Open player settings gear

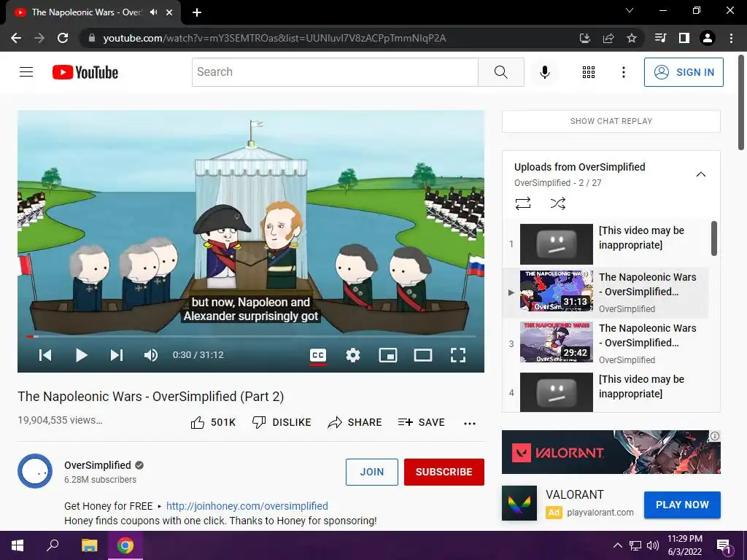click(x=353, y=355)
